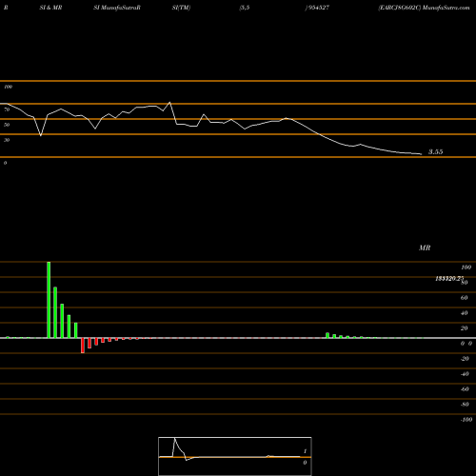Click the MR axis label '20'
This screenshot has height=476, width=476.
(464, 328)
